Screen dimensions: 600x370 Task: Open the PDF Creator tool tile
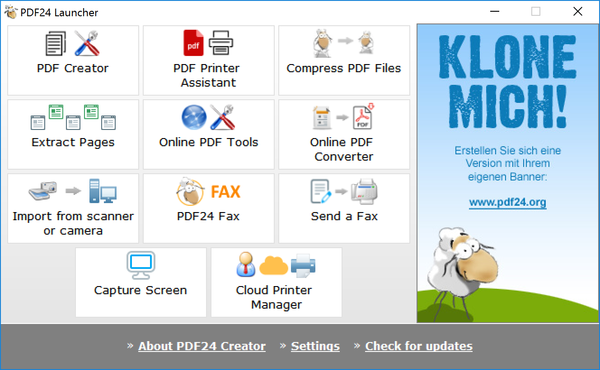(73, 60)
